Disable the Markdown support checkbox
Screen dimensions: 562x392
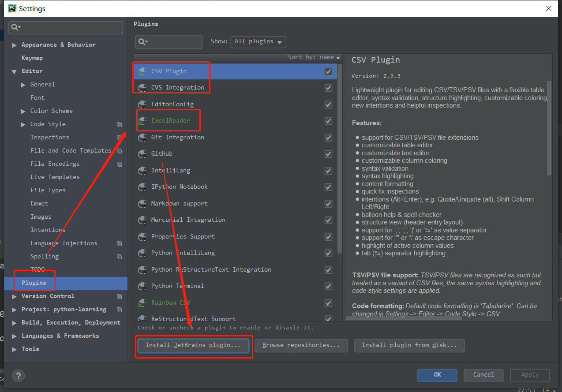coord(328,204)
